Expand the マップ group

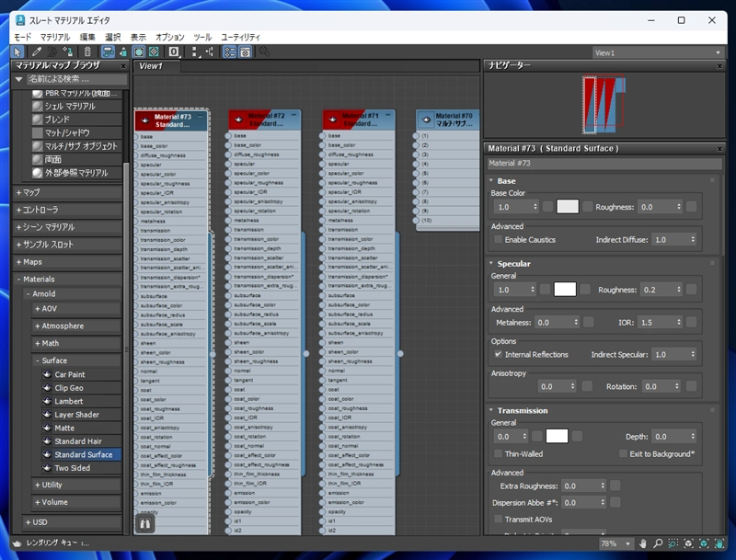(x=67, y=193)
